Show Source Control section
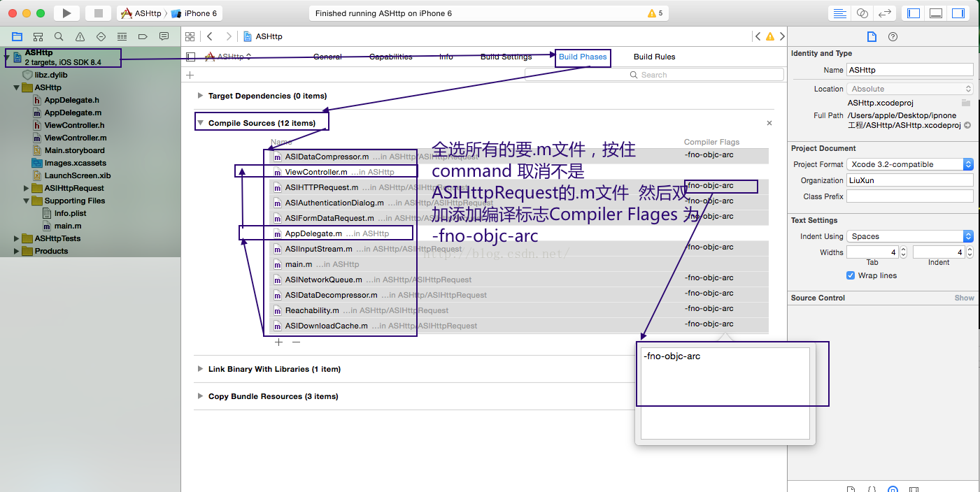The height and width of the screenshot is (492, 980). pos(964,298)
